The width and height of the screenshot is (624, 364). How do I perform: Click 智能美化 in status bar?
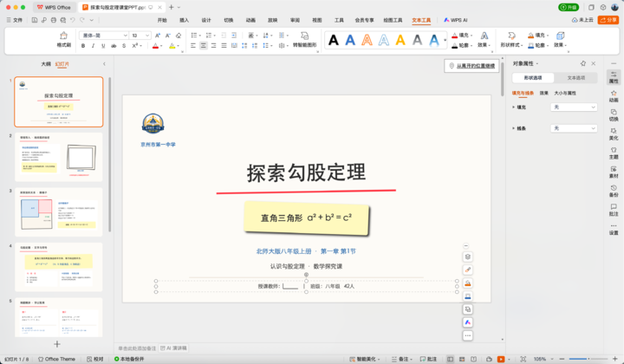tap(365, 359)
